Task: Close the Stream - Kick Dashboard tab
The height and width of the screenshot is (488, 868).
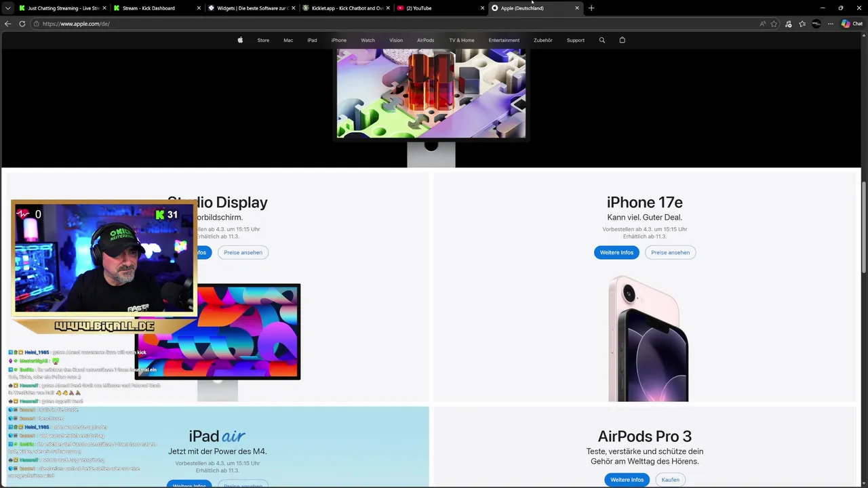Action: pos(199,8)
